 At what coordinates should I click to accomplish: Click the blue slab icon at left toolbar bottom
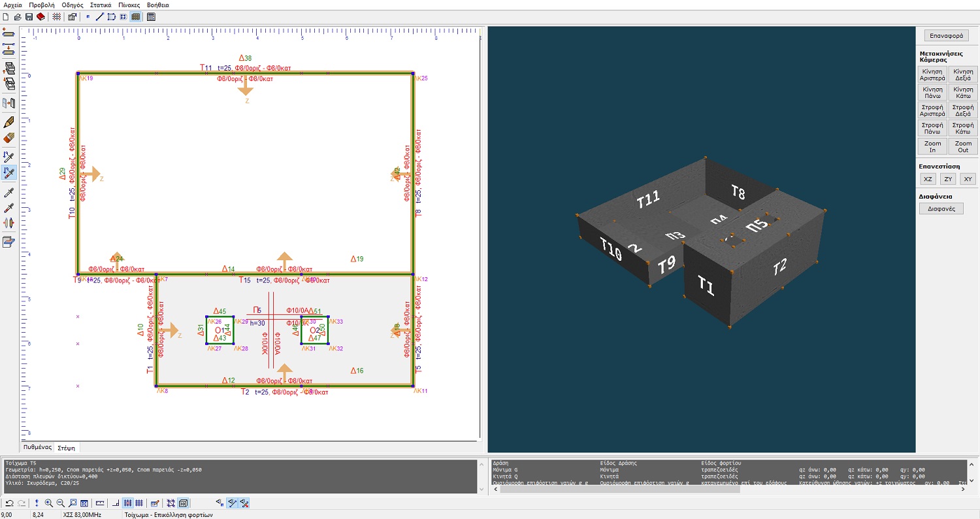click(9, 242)
